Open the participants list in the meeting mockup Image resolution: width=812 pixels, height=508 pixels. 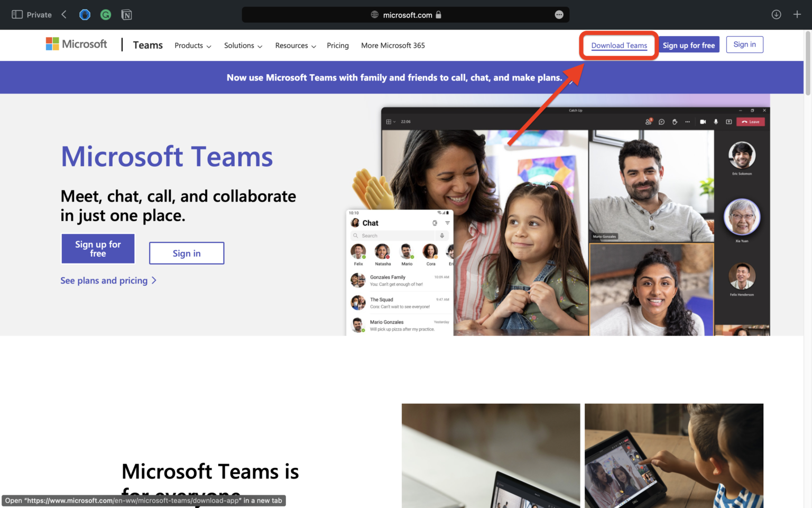tap(648, 122)
